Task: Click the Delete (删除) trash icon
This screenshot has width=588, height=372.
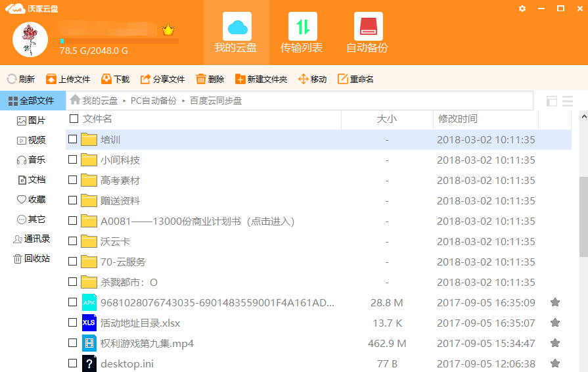Action: pos(201,79)
